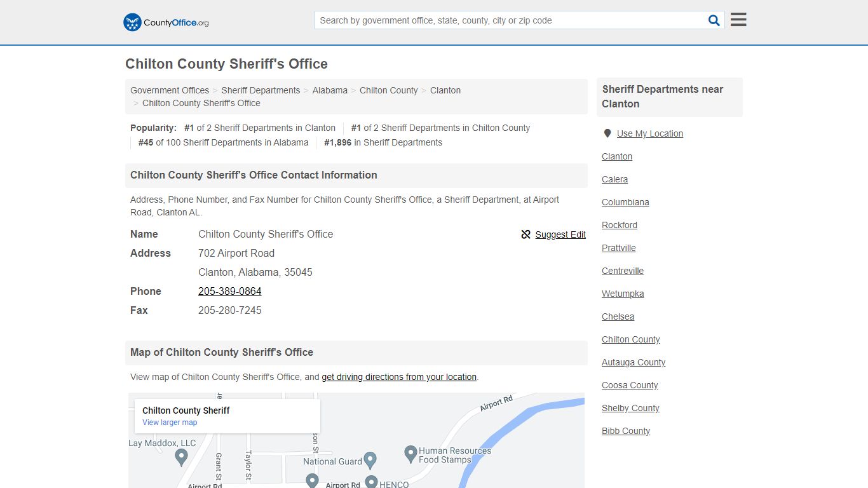Click the #1,896 in Sheriff Departments ranking
The height and width of the screenshot is (488, 868).
[x=383, y=142]
